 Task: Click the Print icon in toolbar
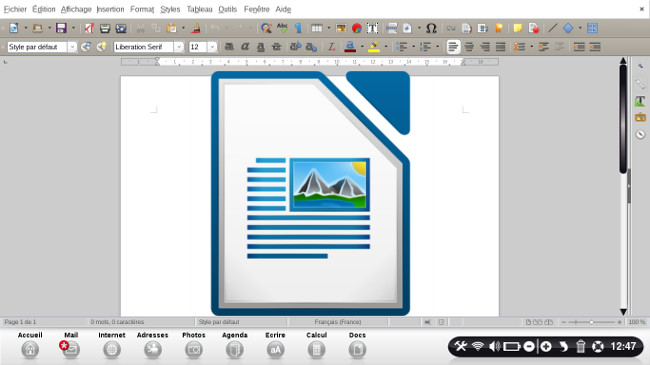click(x=105, y=28)
